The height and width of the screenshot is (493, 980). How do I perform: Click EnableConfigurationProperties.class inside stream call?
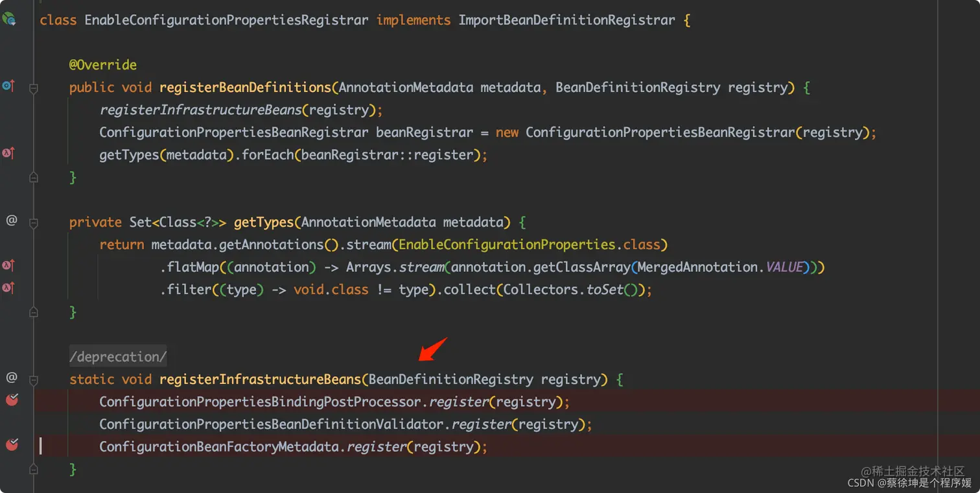point(530,245)
